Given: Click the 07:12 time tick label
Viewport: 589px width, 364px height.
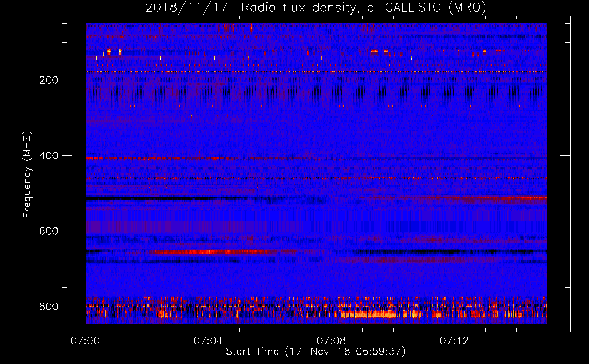Looking at the screenshot, I should 454,341.
